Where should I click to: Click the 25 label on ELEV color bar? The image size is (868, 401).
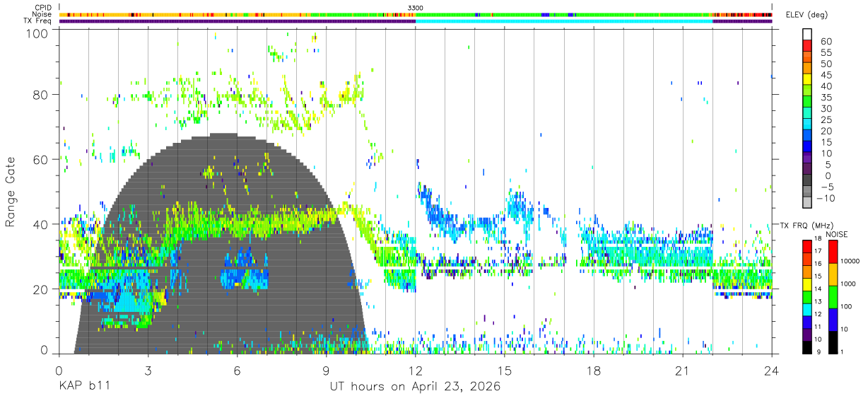[825, 120]
